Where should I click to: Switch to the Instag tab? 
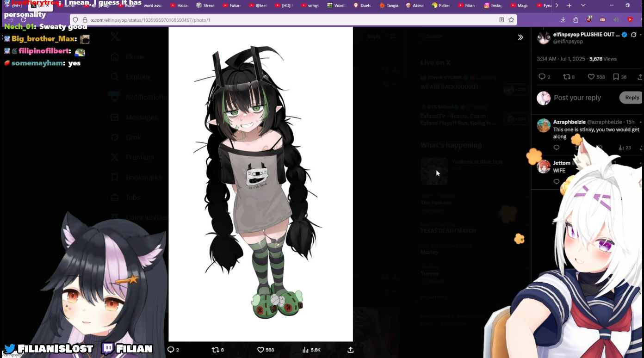[x=493, y=6]
